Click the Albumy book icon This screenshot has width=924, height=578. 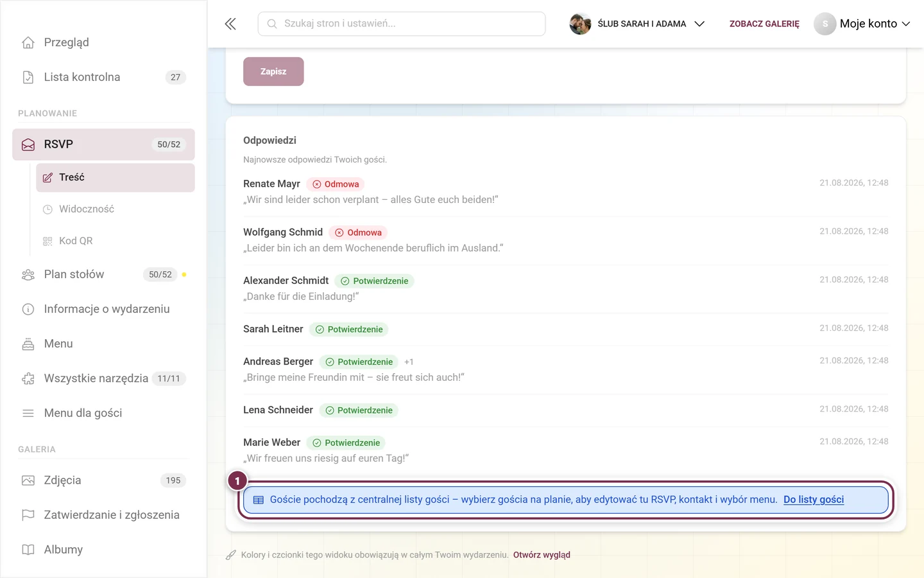pos(28,550)
